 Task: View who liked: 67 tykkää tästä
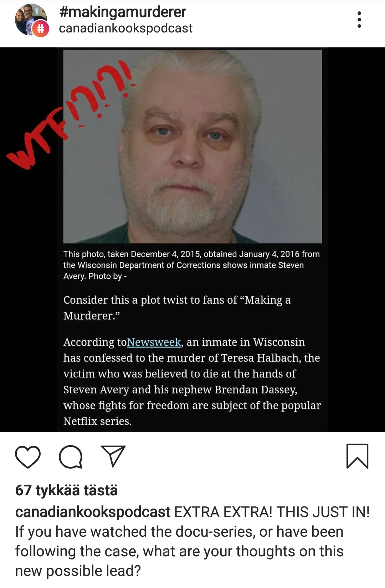click(x=66, y=490)
